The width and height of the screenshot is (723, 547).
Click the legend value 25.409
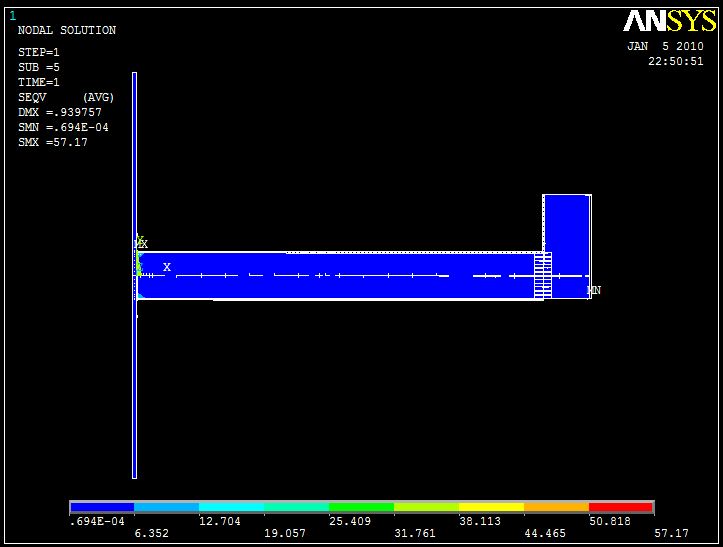pos(350,521)
